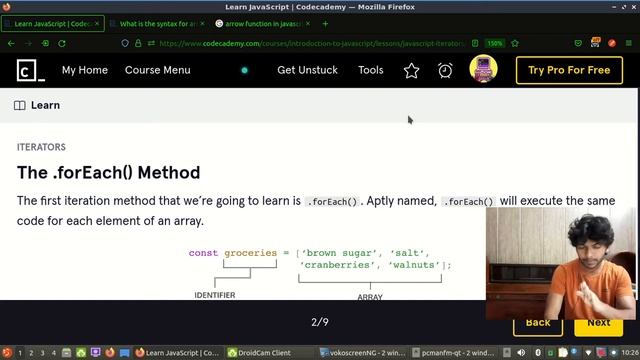Click the extension icon with orange badge

pyautogui.click(x=596, y=42)
